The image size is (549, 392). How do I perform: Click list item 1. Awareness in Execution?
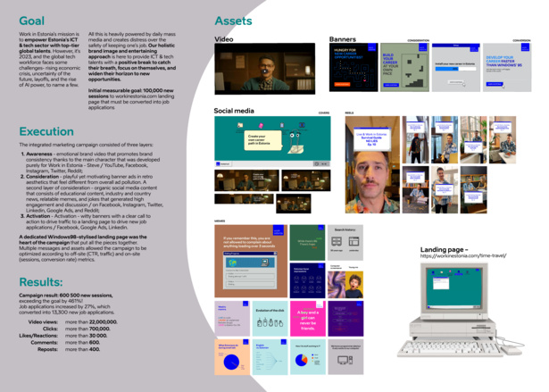(x=90, y=163)
